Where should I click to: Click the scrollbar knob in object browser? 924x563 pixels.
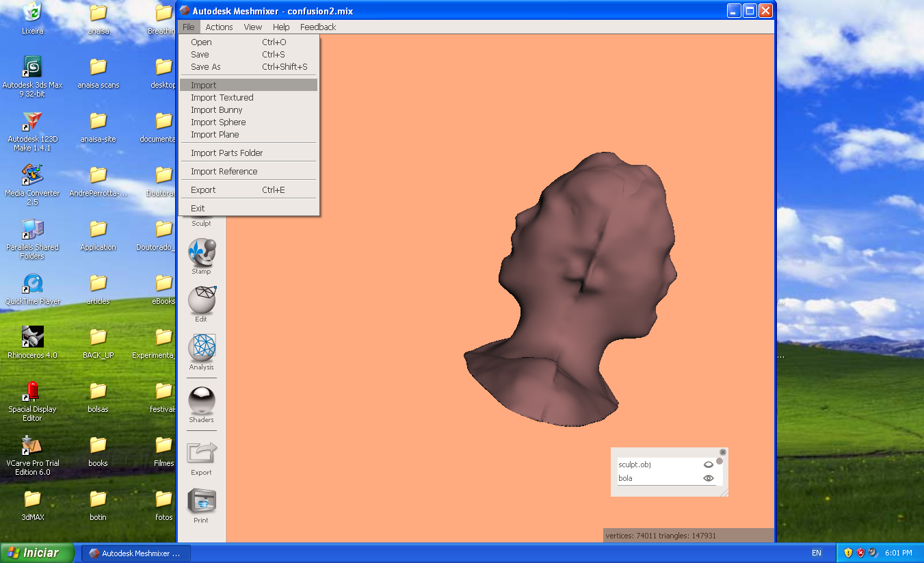[720, 462]
